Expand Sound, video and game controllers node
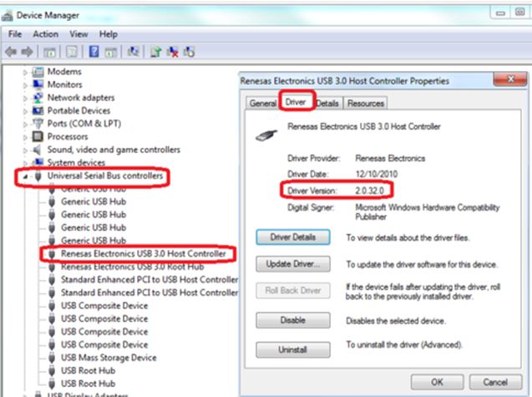This screenshot has width=532, height=397. click(x=25, y=150)
